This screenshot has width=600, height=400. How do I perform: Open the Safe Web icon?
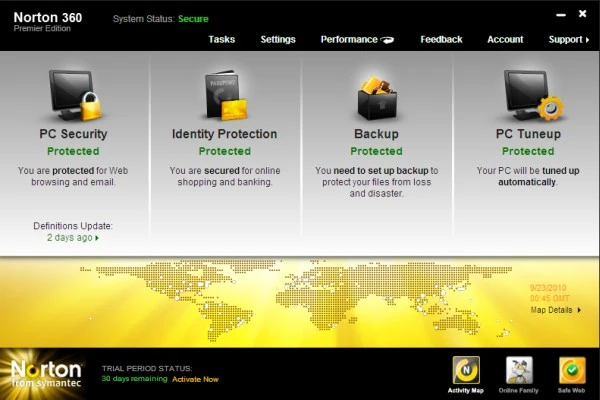571,372
